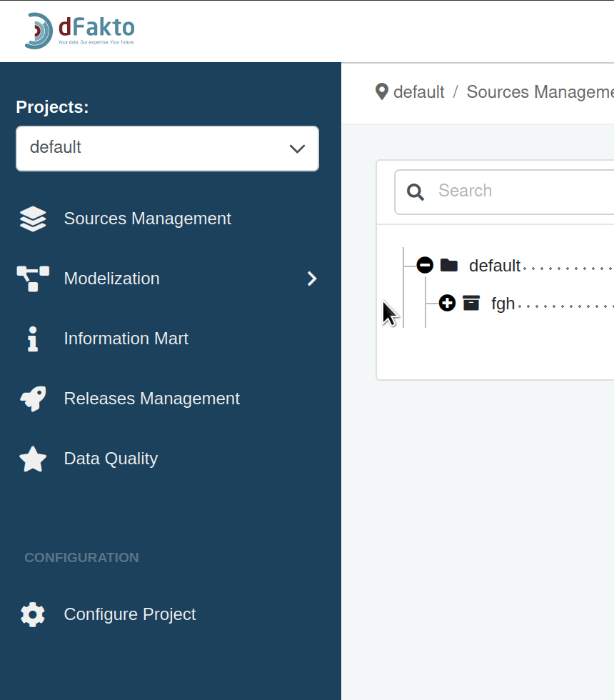Focus the Search input field
Viewport: 614px width, 700px height.
tap(504, 192)
